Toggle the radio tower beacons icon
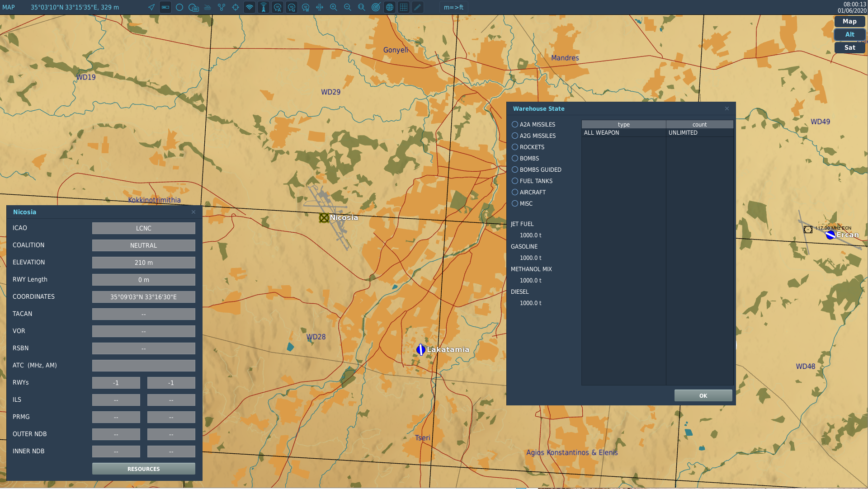 click(264, 7)
